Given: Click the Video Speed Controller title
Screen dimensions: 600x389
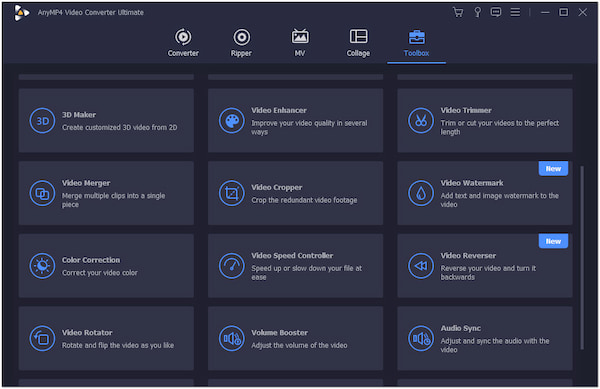Looking at the screenshot, I should point(292,256).
